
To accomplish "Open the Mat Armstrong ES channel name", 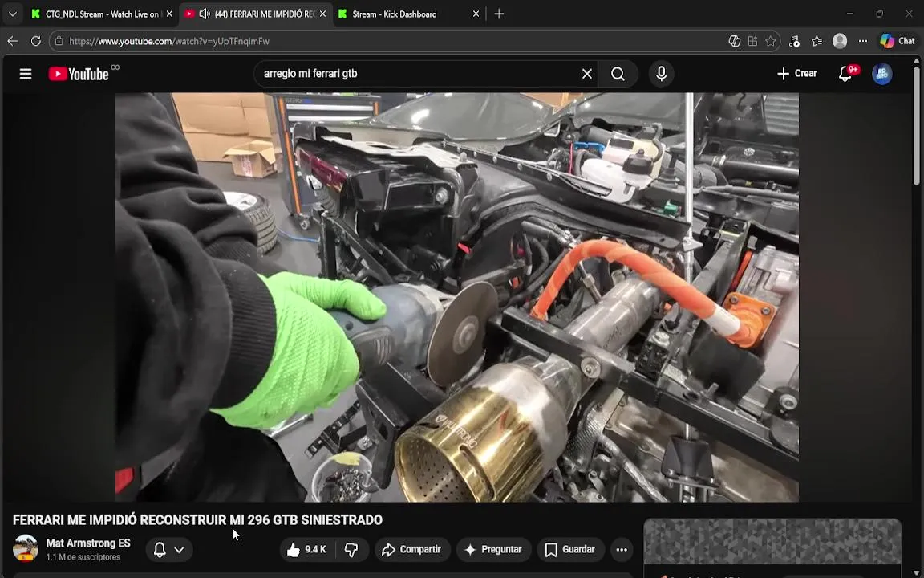I will click(x=88, y=543).
